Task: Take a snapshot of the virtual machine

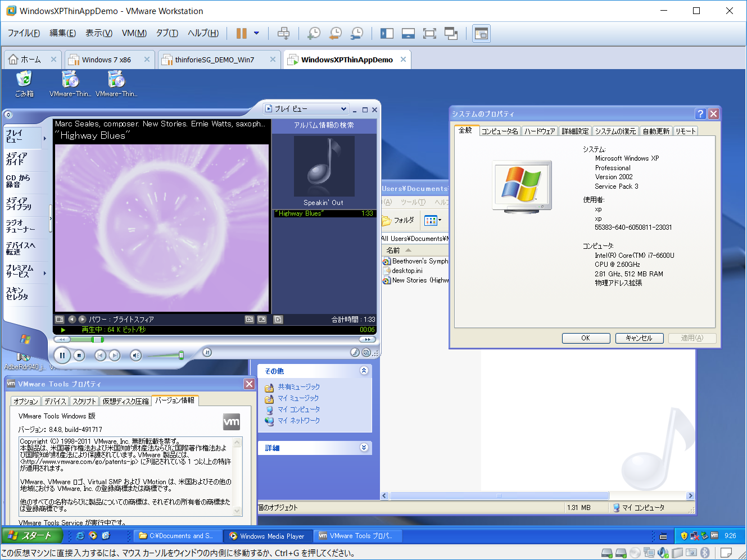Action: (x=314, y=33)
